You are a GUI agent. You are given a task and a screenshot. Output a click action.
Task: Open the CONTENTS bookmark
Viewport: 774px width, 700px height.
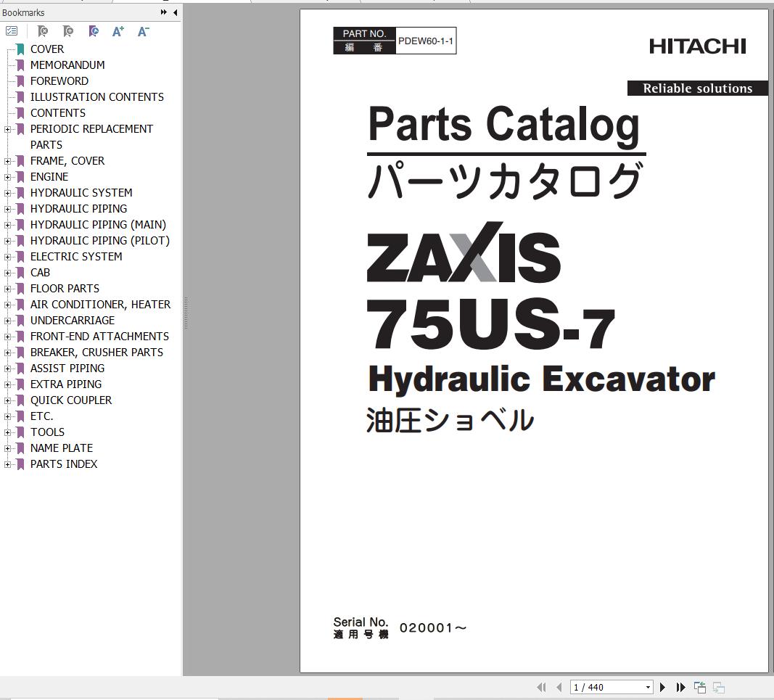coord(58,113)
